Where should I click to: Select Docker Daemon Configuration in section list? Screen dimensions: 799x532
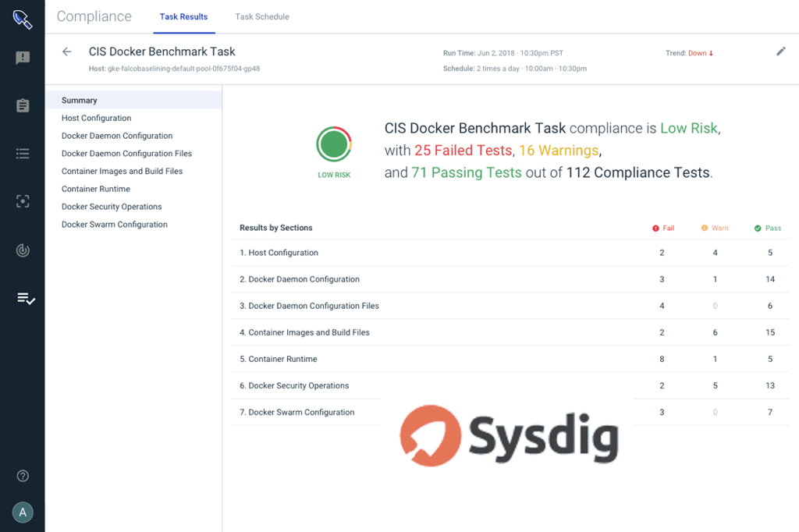(133, 136)
